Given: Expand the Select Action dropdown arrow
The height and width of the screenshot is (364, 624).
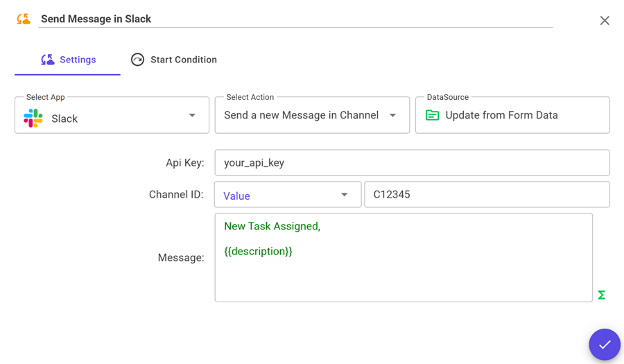Looking at the screenshot, I should coord(393,116).
